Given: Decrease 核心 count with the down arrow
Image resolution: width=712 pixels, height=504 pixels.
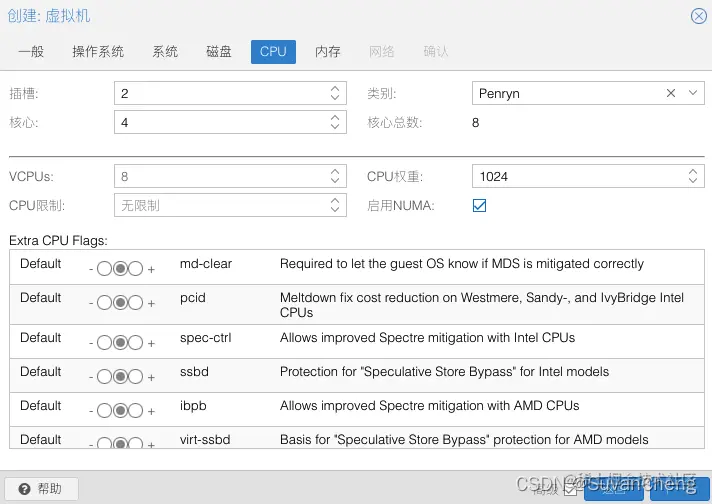Looking at the screenshot, I should 335,126.
